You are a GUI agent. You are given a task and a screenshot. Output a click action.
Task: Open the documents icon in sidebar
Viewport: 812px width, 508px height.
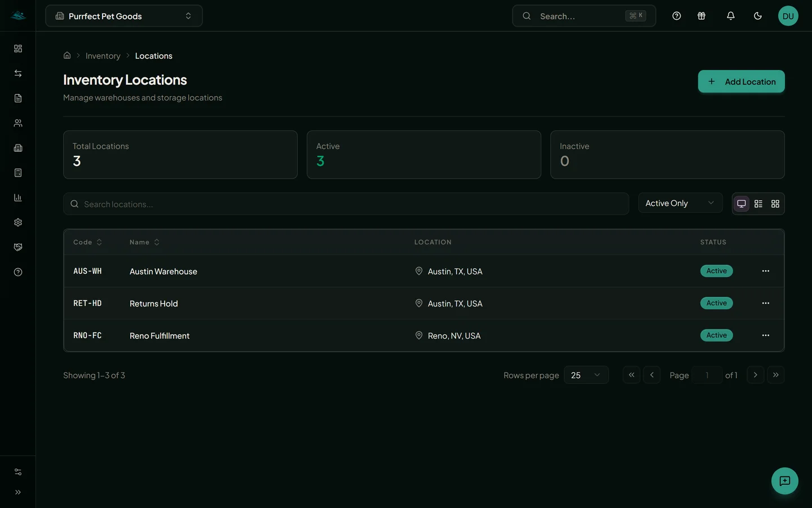click(x=18, y=98)
